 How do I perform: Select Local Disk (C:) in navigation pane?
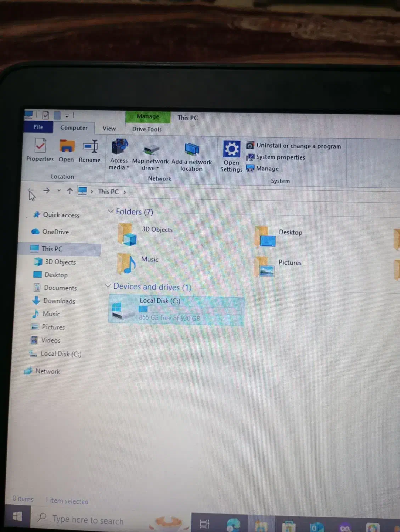pos(56,354)
